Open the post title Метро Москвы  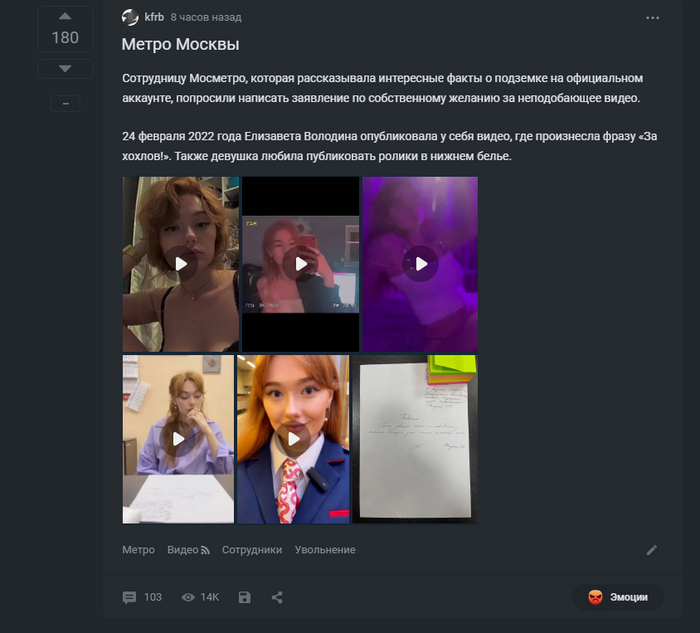(180, 44)
